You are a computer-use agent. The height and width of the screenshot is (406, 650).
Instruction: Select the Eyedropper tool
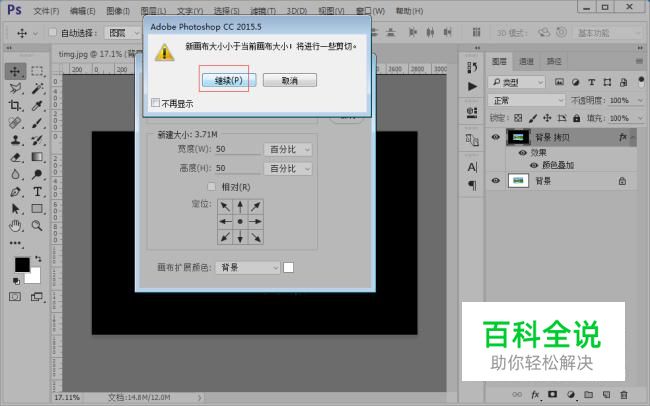coord(37,105)
